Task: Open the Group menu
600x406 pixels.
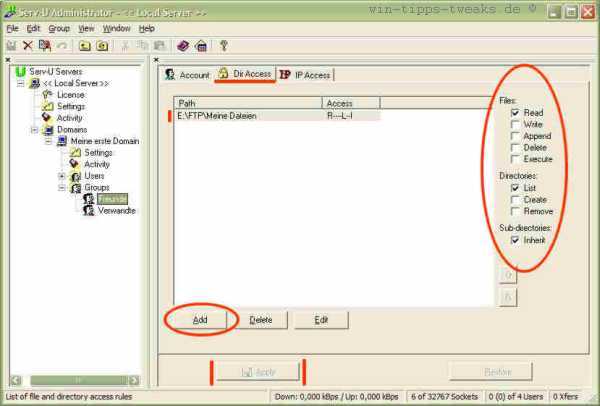Action: (59, 29)
